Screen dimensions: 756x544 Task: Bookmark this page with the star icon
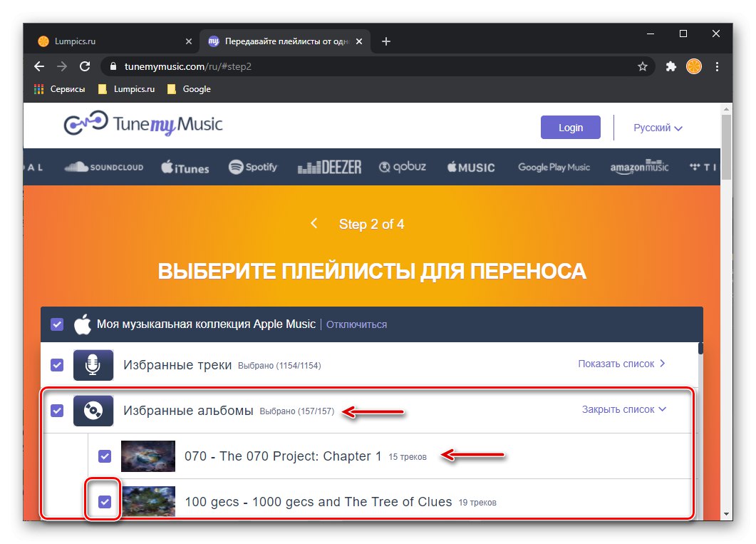coord(642,66)
